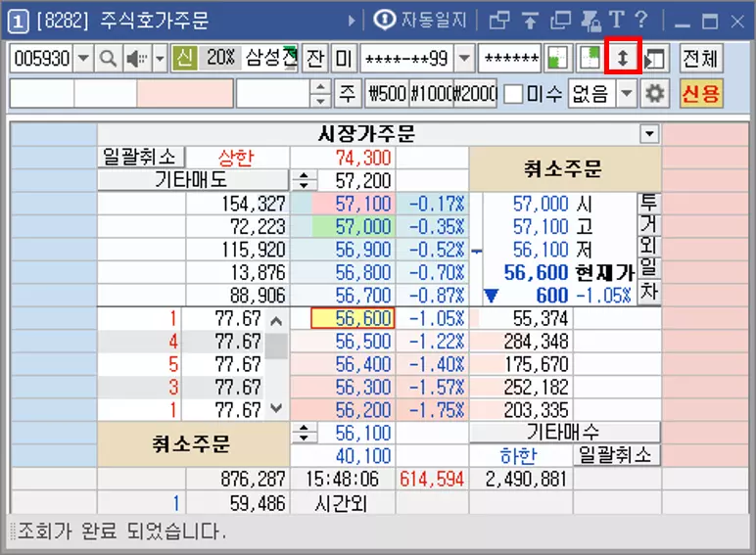
Task: Click the order quantity input field
Action: pos(273,93)
